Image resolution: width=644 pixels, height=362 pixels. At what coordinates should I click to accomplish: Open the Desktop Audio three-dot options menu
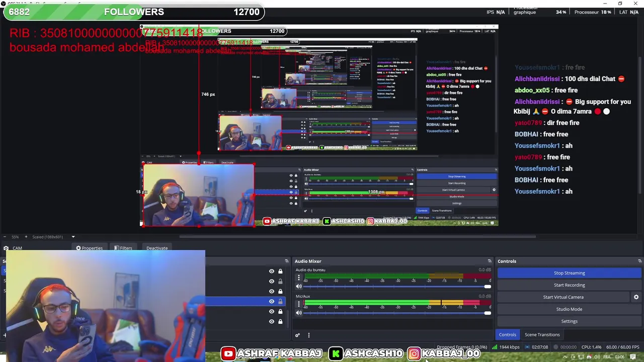point(299,278)
